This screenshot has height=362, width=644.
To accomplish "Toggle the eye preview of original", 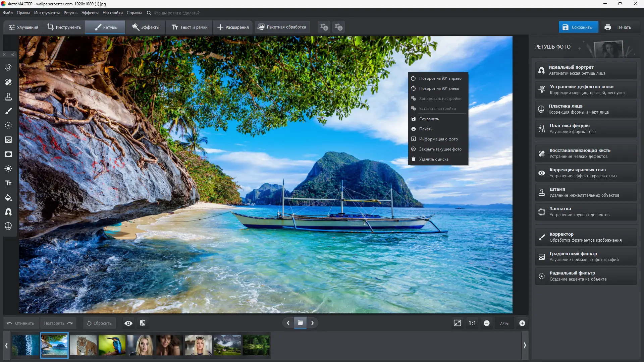I will [x=128, y=323].
